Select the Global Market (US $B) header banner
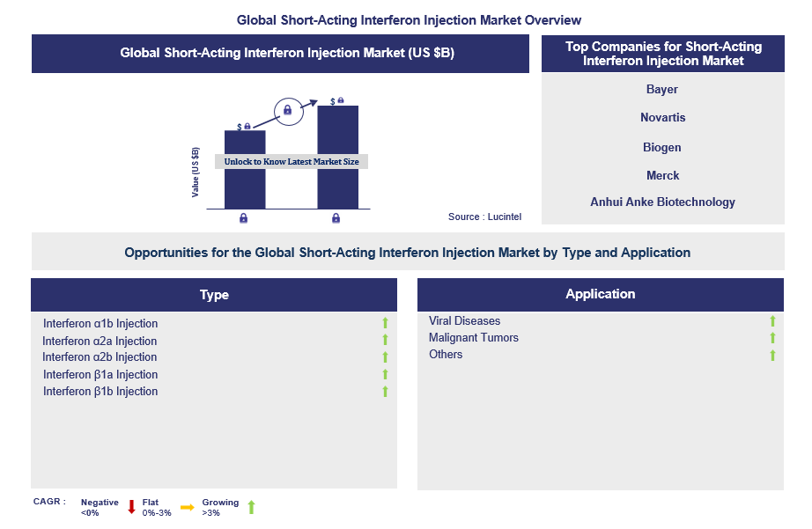The image size is (812, 529). [x=280, y=53]
